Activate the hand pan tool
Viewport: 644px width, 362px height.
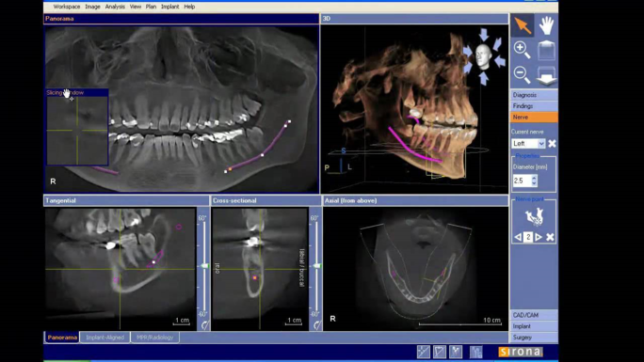coord(546,25)
